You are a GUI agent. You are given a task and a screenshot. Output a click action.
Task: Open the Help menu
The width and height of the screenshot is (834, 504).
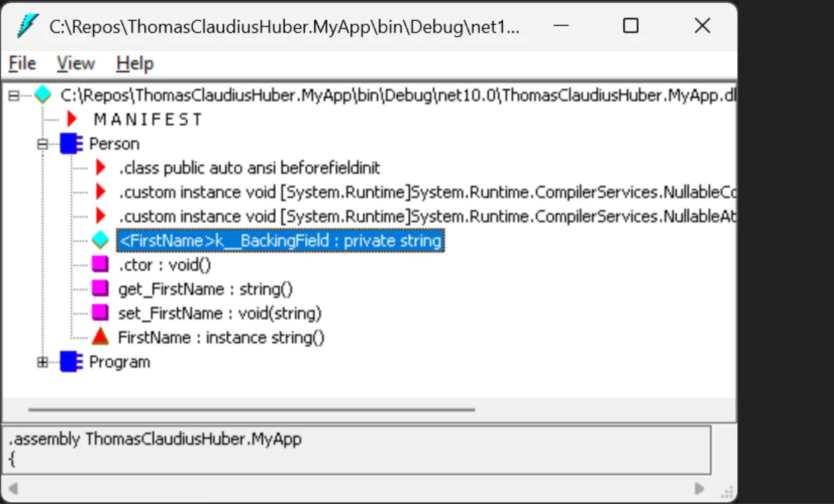pos(135,64)
